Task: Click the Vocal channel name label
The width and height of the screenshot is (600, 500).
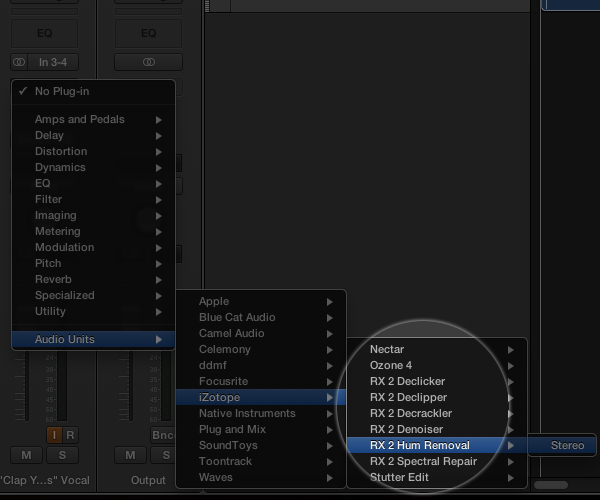Action: [x=45, y=480]
